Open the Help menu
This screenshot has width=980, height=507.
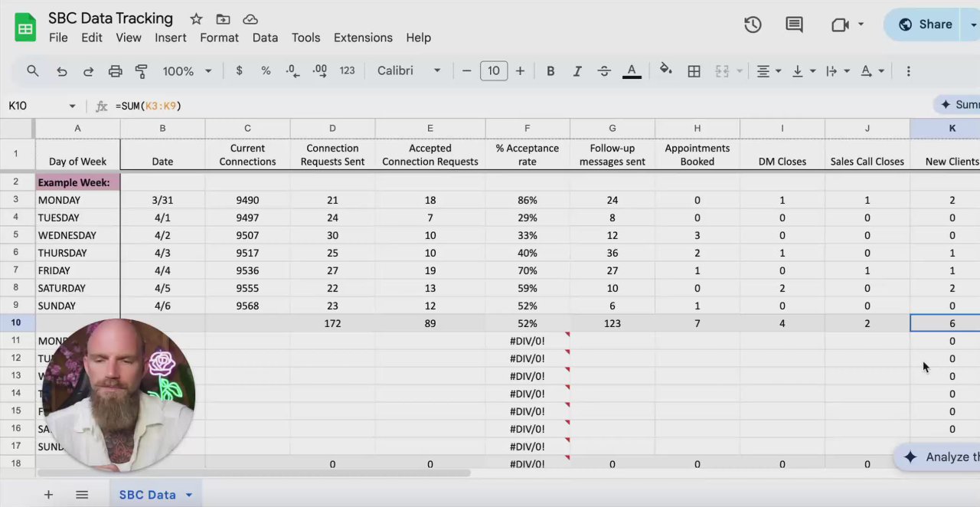coord(418,38)
